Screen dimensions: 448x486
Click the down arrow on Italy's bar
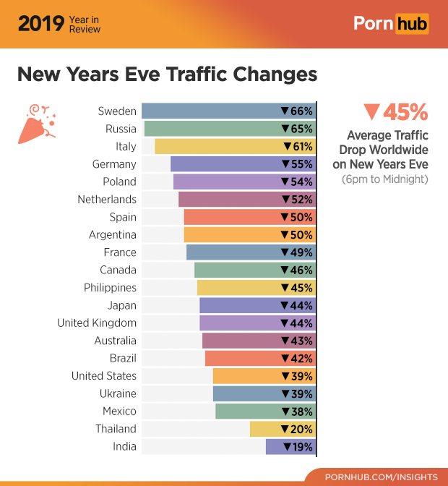(287, 147)
